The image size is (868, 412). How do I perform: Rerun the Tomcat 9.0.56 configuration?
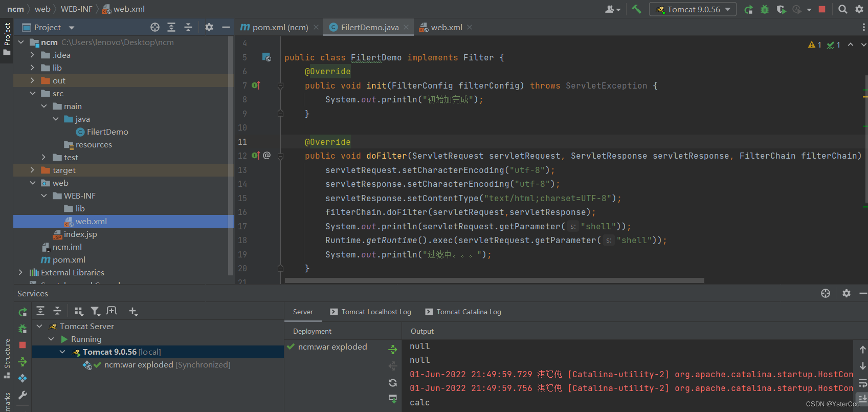[x=748, y=9]
